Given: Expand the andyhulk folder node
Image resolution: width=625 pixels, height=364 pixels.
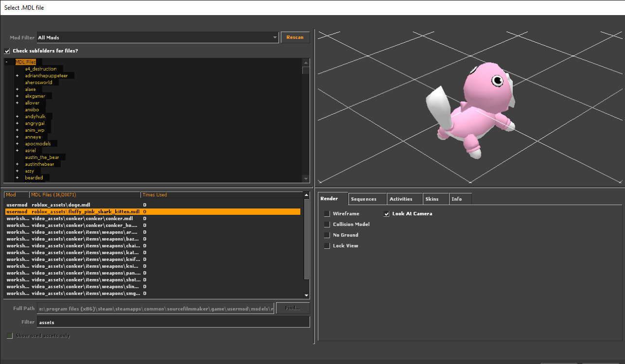Looking at the screenshot, I should coord(17,117).
